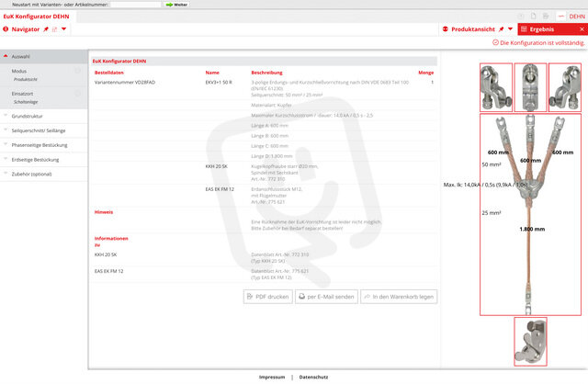Image resolution: width=588 pixels, height=384 pixels.
Task: Click the name EKV3+1 50 R
Action: [x=219, y=82]
